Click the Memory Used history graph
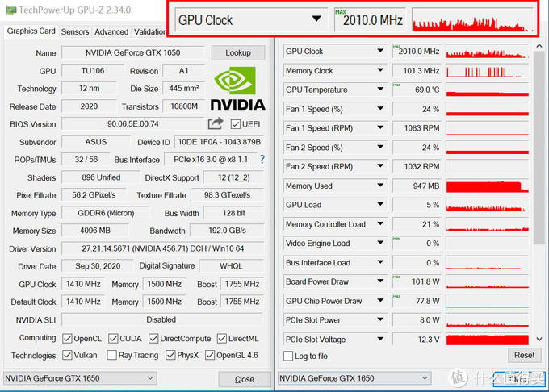 [487, 186]
